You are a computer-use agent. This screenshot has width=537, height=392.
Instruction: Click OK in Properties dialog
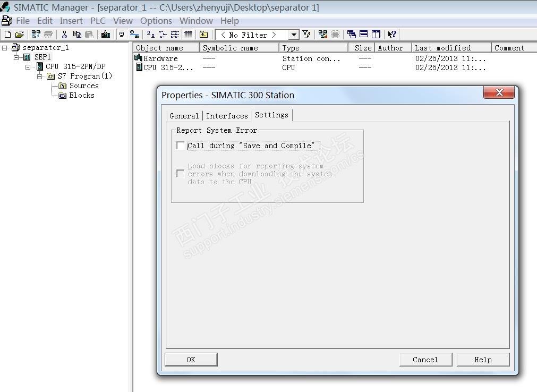point(191,360)
